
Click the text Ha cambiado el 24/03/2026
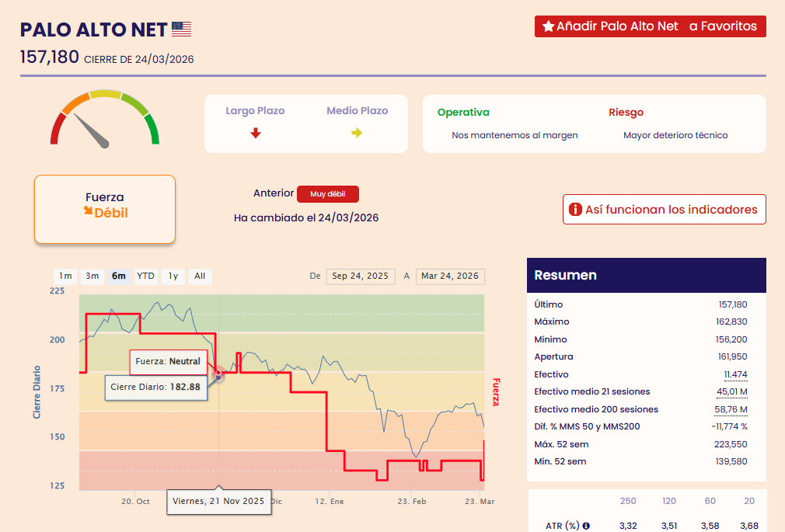point(306,217)
